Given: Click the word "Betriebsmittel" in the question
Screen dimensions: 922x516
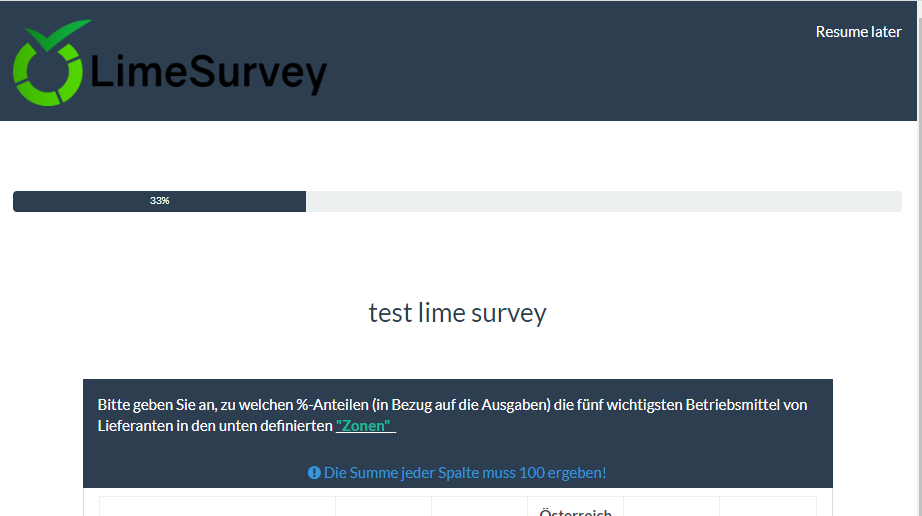Looking at the screenshot, I should coord(732,405).
